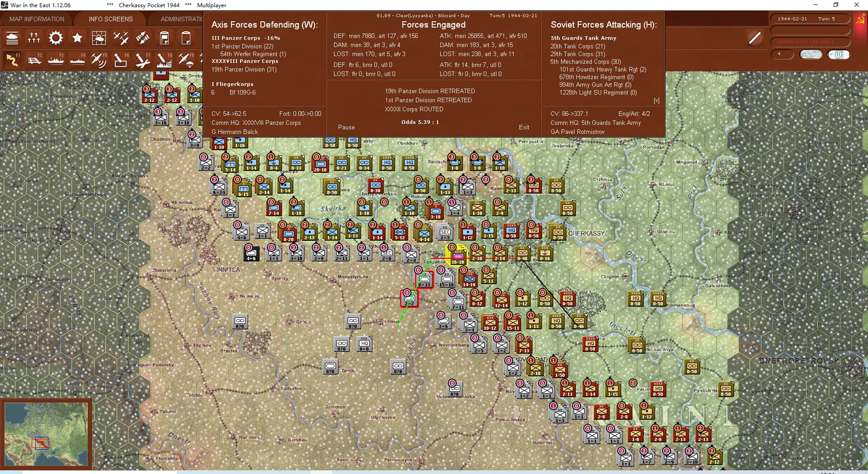This screenshot has width=868, height=474.
Task: Open the blank clipboard report icon
Action: click(186, 38)
